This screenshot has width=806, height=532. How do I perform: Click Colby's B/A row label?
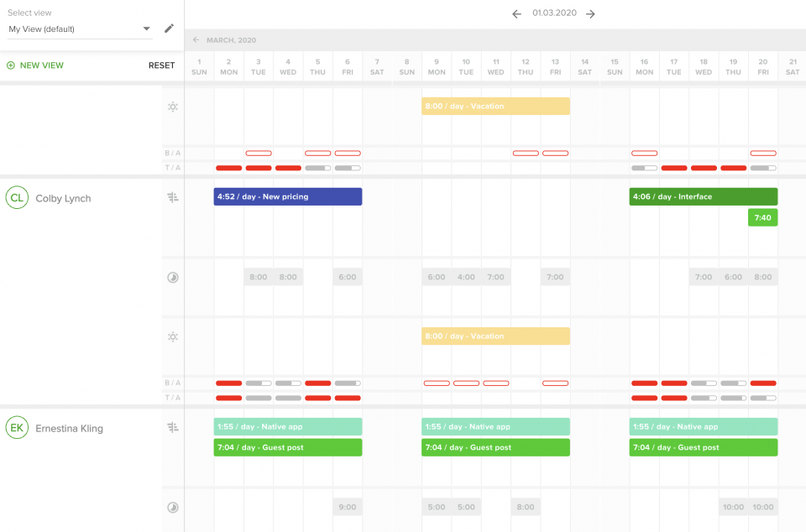(x=173, y=383)
